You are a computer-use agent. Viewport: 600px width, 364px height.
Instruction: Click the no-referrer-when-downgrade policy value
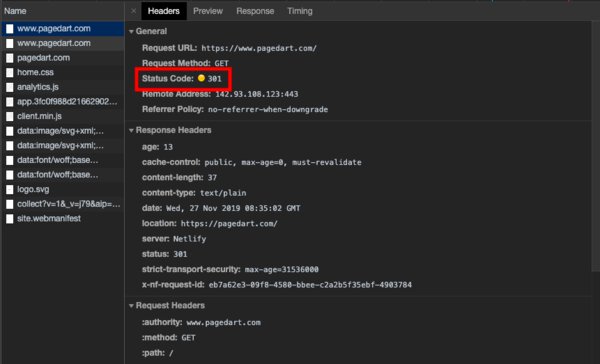pyautogui.click(x=268, y=109)
